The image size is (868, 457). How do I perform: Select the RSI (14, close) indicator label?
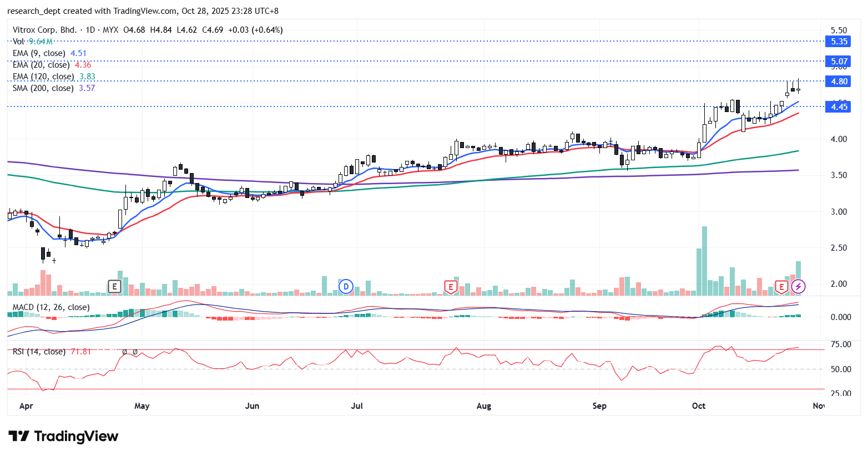39,352
